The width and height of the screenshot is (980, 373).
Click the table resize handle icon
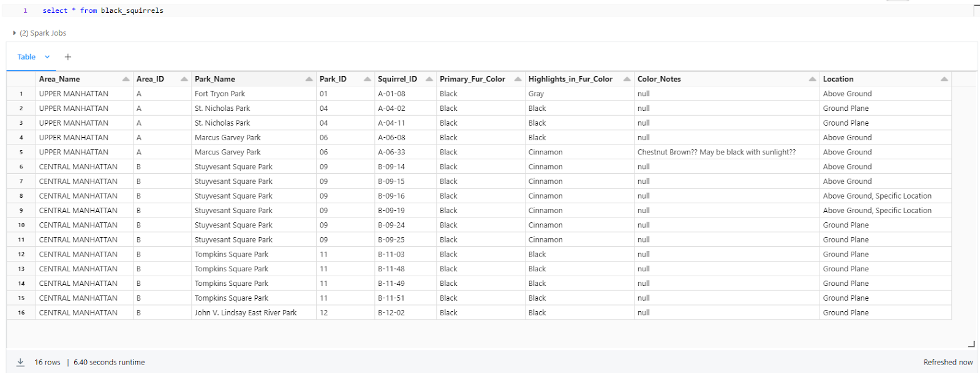[x=971, y=344]
